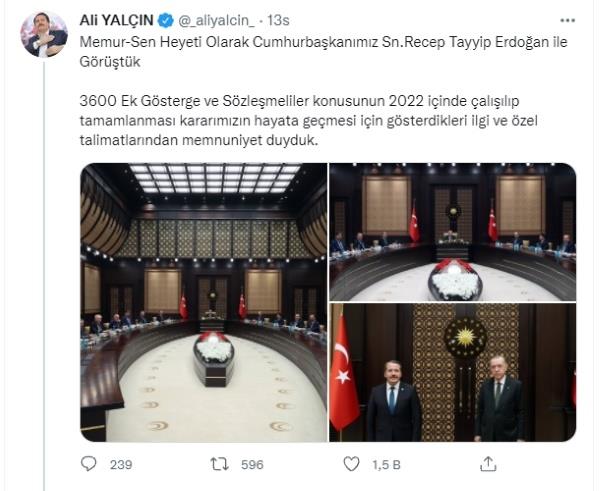Open the top-right table close-up photo
This screenshot has width=600, height=491.
(453, 232)
